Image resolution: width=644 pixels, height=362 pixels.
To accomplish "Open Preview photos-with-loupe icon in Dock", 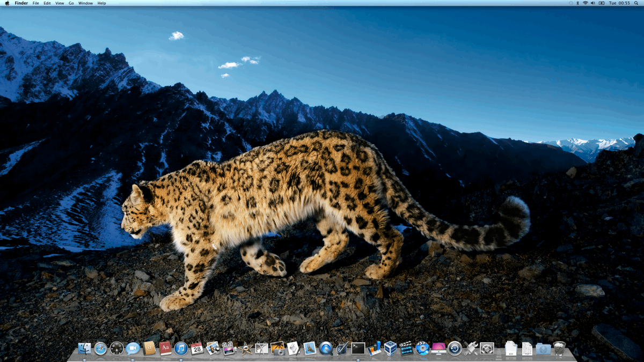I will [x=213, y=349].
